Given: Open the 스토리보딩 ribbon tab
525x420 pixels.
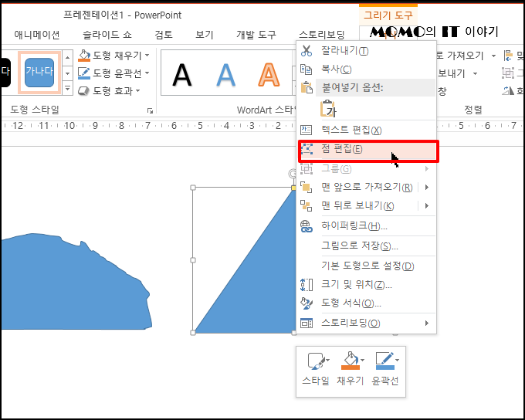Looking at the screenshot, I should pyautogui.click(x=322, y=35).
